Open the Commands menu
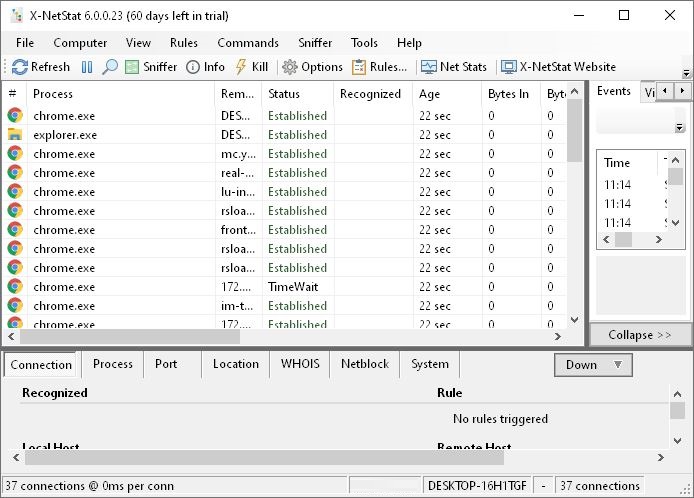The width and height of the screenshot is (694, 498). [248, 43]
